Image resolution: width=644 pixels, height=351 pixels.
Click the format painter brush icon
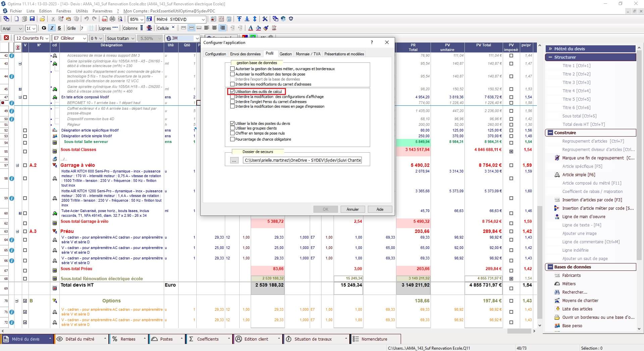pyautogui.click(x=266, y=28)
